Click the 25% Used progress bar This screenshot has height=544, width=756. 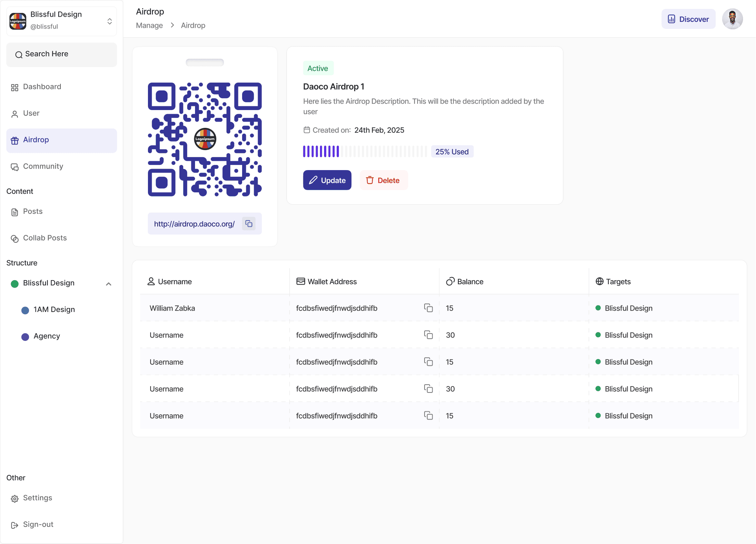(364, 152)
